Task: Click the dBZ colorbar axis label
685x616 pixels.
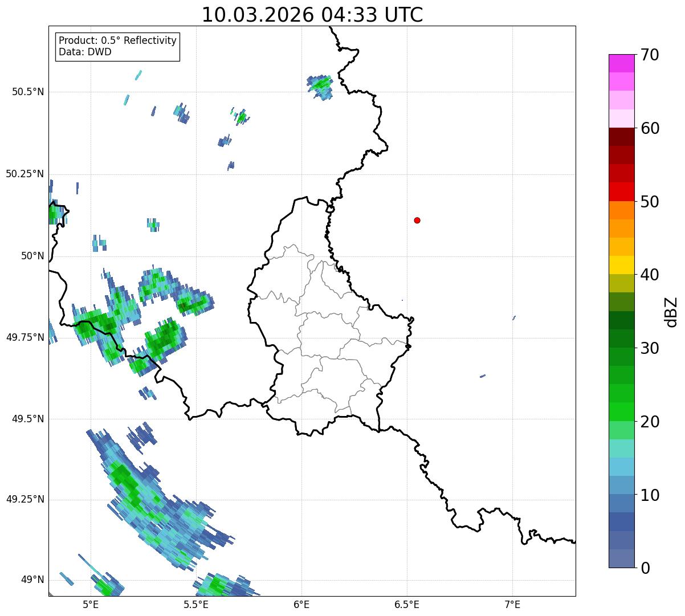Action: pyautogui.click(x=672, y=311)
